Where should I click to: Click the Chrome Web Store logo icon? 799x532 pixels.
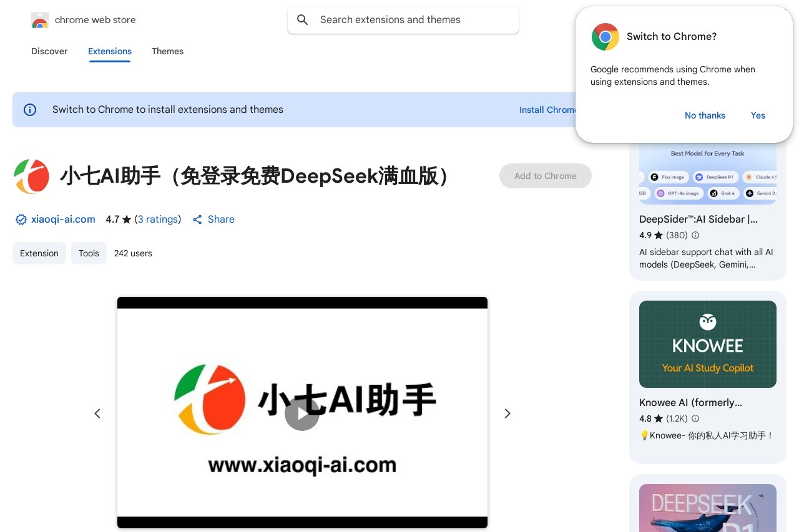39,20
